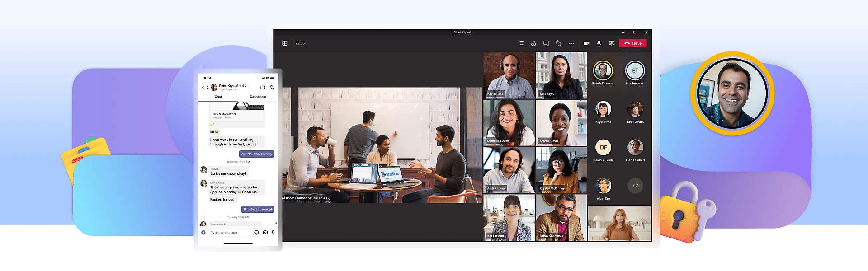Switch to the Dashboard tab
Image resolution: width=868 pixels, height=271 pixels.
coord(258,97)
